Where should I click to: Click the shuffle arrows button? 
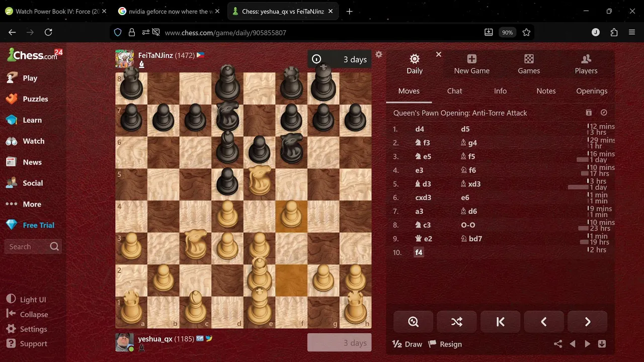457,322
